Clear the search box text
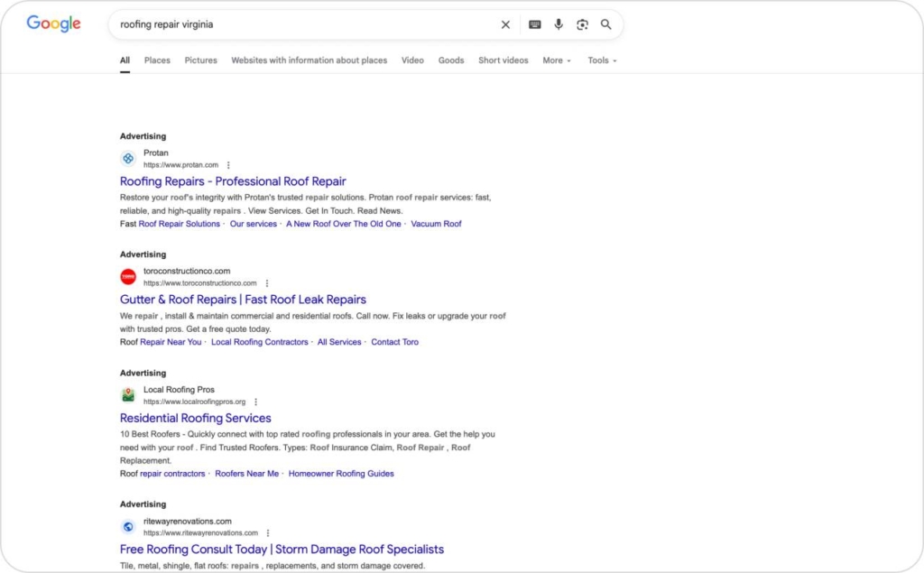924x573 pixels. click(505, 25)
